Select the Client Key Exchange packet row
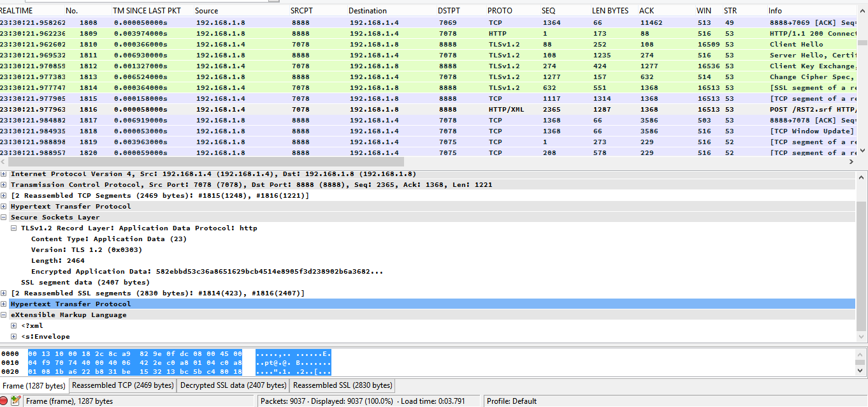This screenshot has height=407, width=868. click(428, 66)
